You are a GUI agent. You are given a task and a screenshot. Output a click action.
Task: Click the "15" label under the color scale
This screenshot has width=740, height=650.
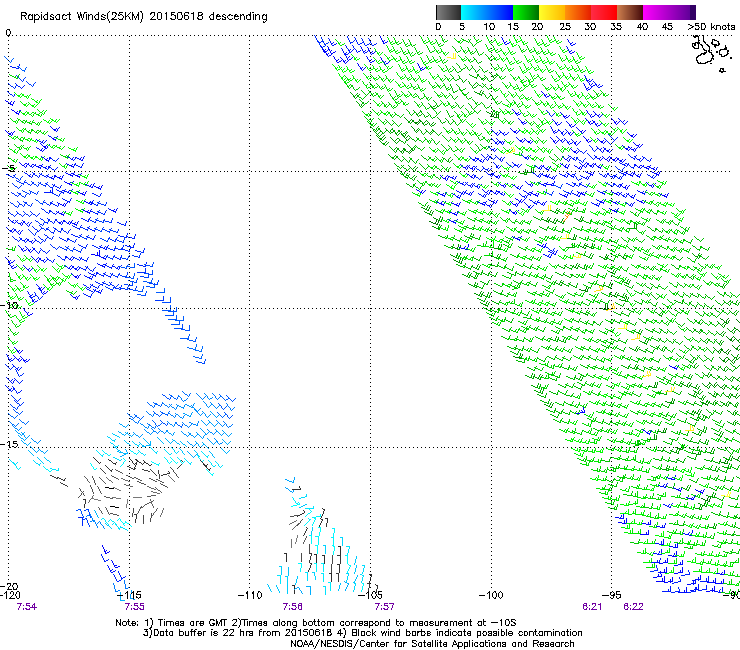[x=513, y=27]
